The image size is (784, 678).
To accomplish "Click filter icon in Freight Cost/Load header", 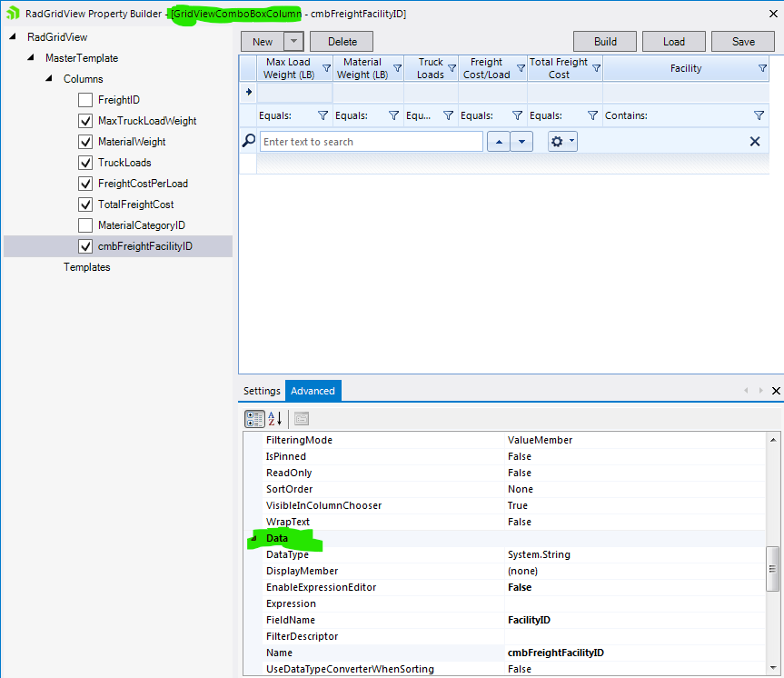I will [521, 68].
